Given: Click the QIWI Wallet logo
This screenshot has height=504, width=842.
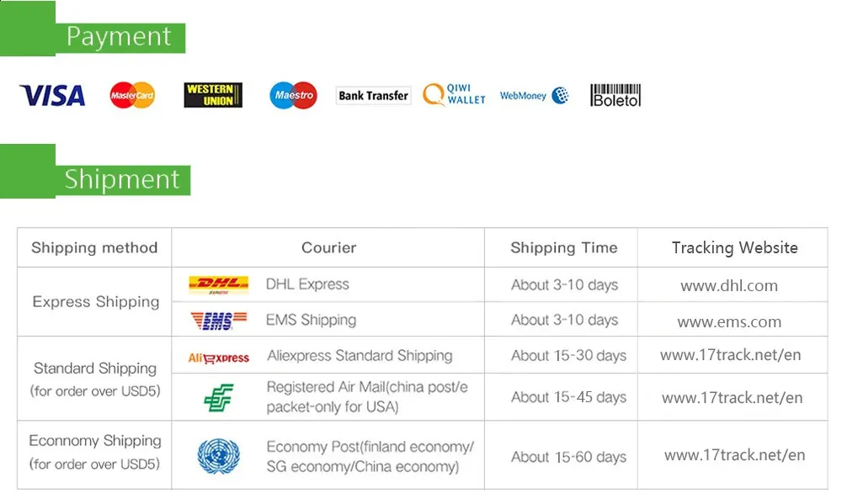Looking at the screenshot, I should point(455,94).
